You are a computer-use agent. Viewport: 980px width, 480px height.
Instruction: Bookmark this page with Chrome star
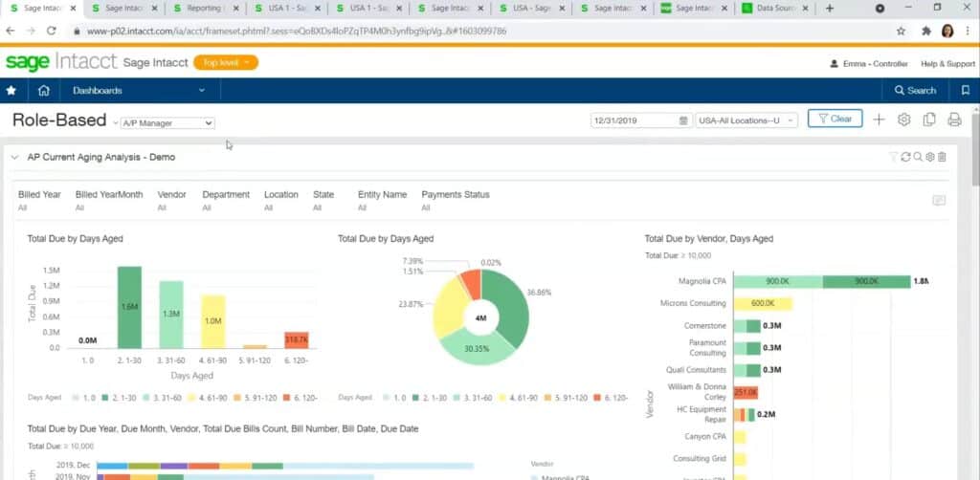tap(901, 31)
